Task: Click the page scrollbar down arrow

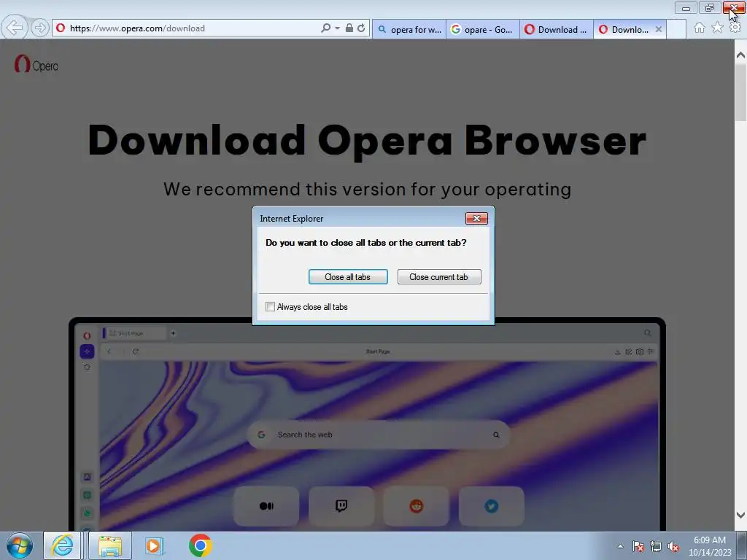Action: point(740,516)
